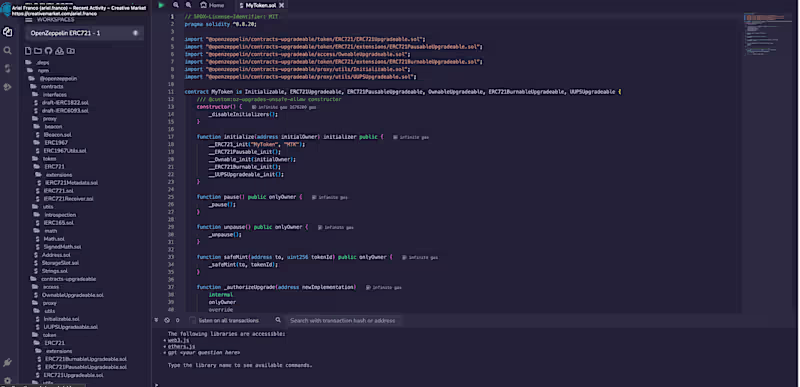Open ERC721BurnableUpgradeable.sol file
The image size is (800, 387).
(x=85, y=359)
